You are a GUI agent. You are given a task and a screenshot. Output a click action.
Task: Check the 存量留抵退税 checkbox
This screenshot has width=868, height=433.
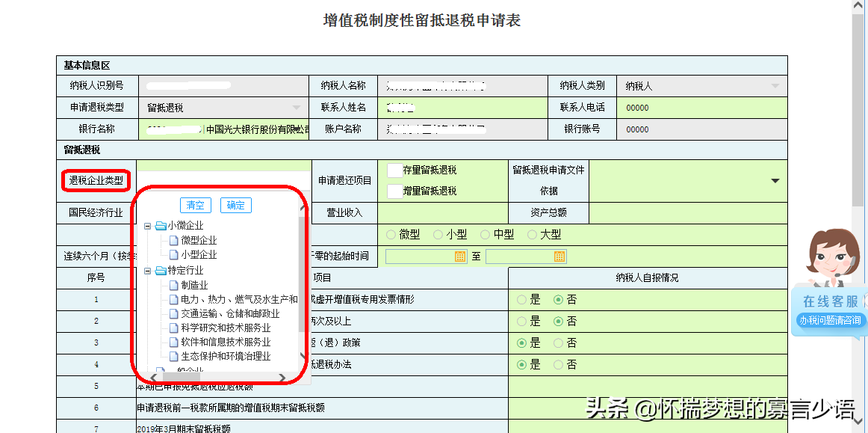pos(394,170)
